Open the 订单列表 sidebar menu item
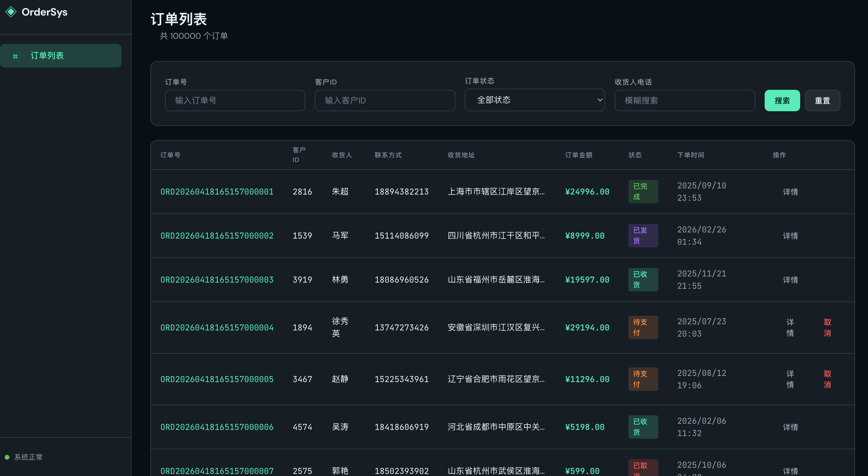This screenshot has height=476, width=868. point(61,55)
